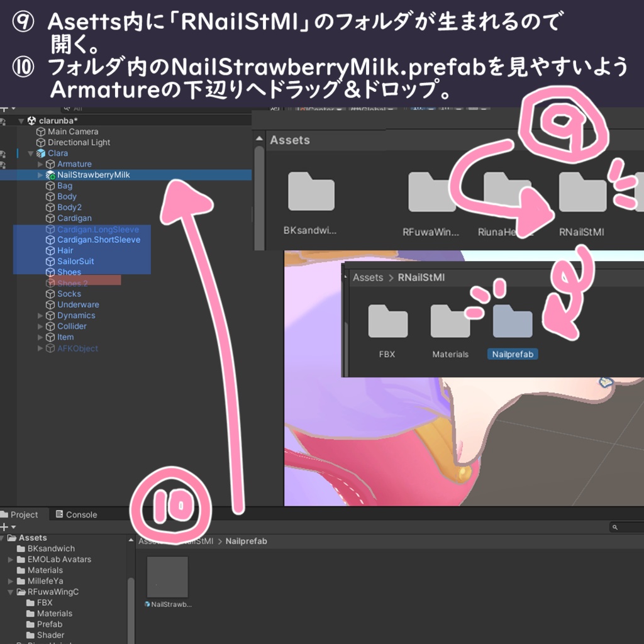Open Materials folder in RNailStMl
Screen dimensions: 644x644
click(450, 321)
